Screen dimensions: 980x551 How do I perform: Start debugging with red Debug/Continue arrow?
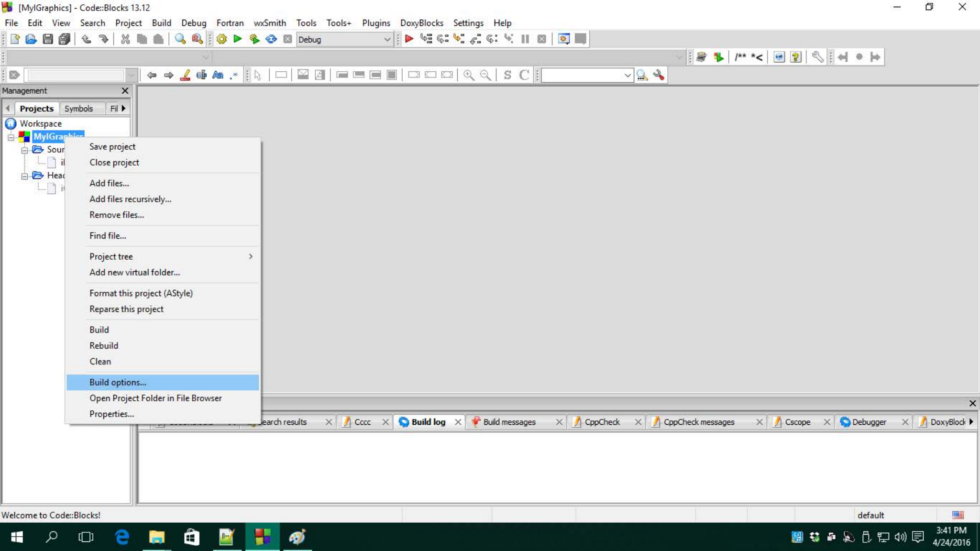click(409, 39)
